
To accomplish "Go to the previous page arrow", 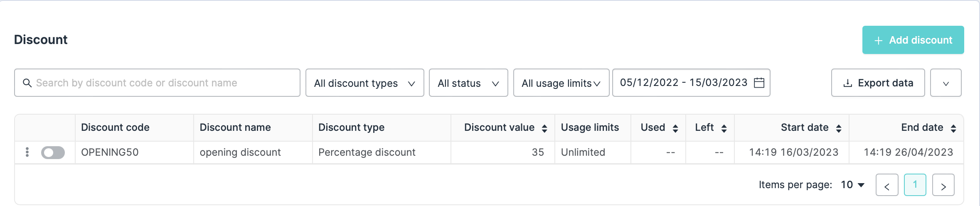I will [x=886, y=185].
